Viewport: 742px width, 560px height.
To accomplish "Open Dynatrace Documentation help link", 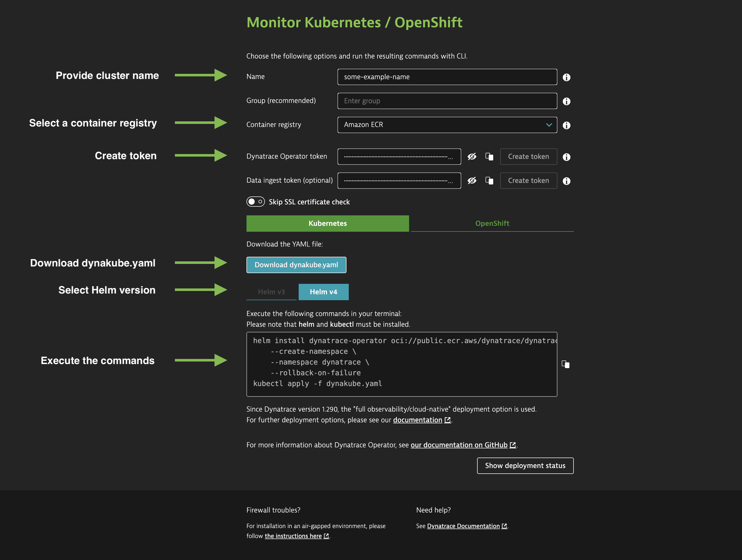I will [x=467, y=526].
